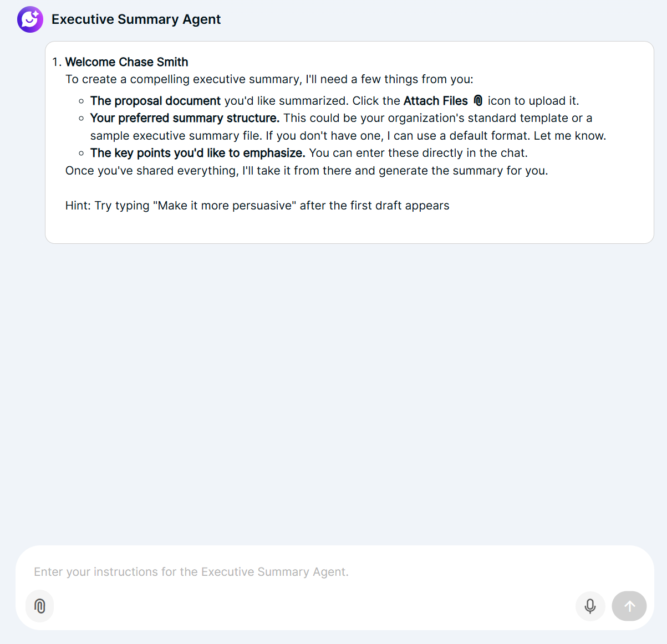Click the "Once you've shared everything" sentence
This screenshot has height=644, width=667.
tap(307, 171)
